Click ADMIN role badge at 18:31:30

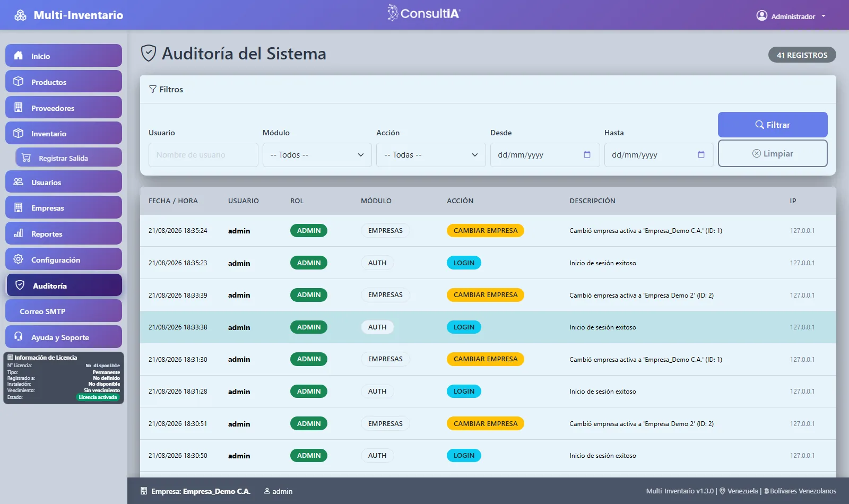309,359
